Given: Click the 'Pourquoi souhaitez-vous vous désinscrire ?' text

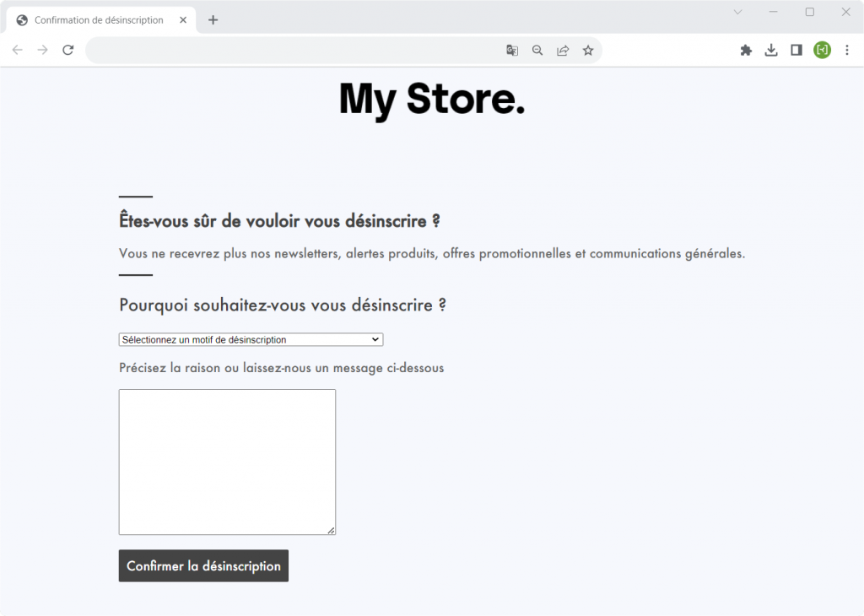Looking at the screenshot, I should pyautogui.click(x=282, y=305).
